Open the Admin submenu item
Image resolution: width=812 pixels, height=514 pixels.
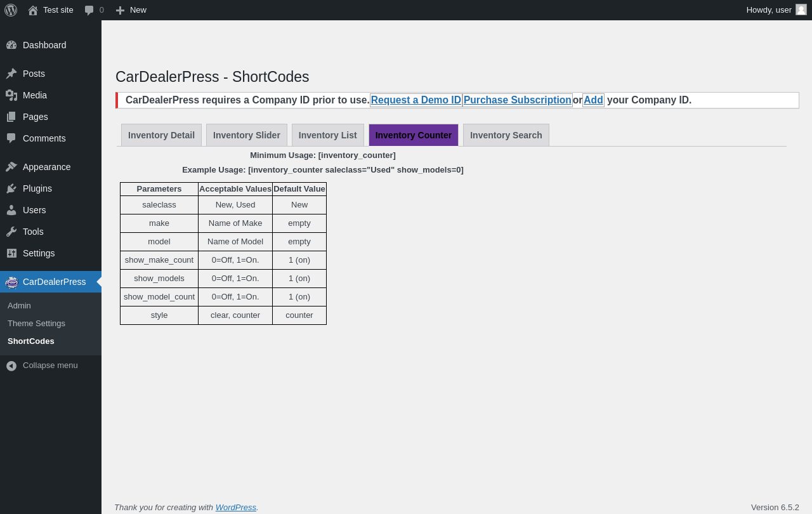[x=51, y=306]
